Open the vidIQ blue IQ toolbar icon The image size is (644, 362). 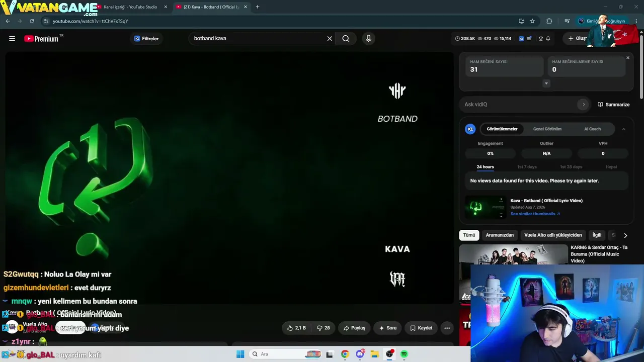[x=521, y=39]
